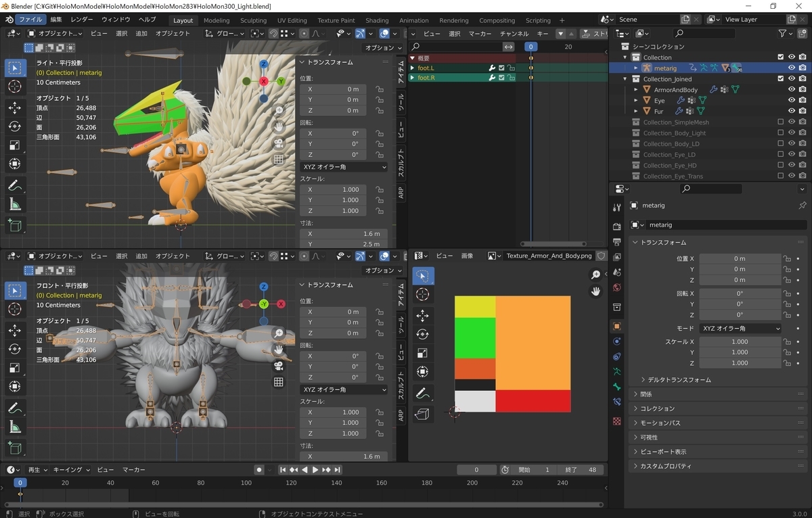Select the Measure tool in top viewport
Viewport: 812px width, 518px height.
click(15, 204)
